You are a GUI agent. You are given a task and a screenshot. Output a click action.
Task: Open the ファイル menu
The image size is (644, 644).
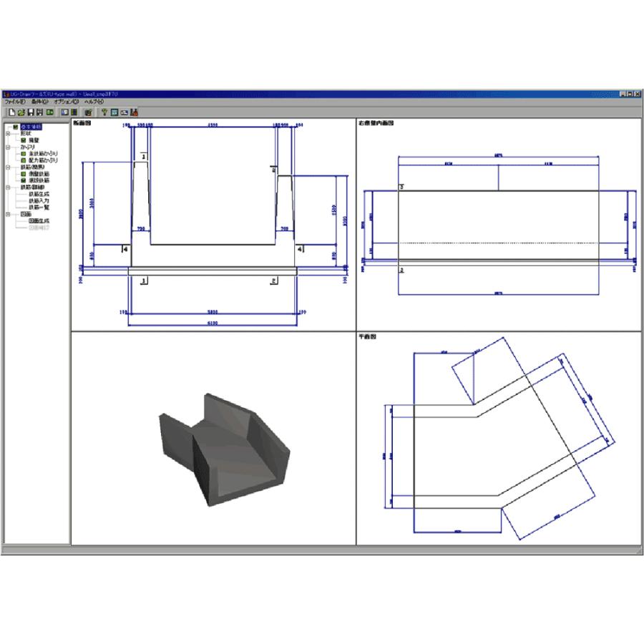[15, 102]
